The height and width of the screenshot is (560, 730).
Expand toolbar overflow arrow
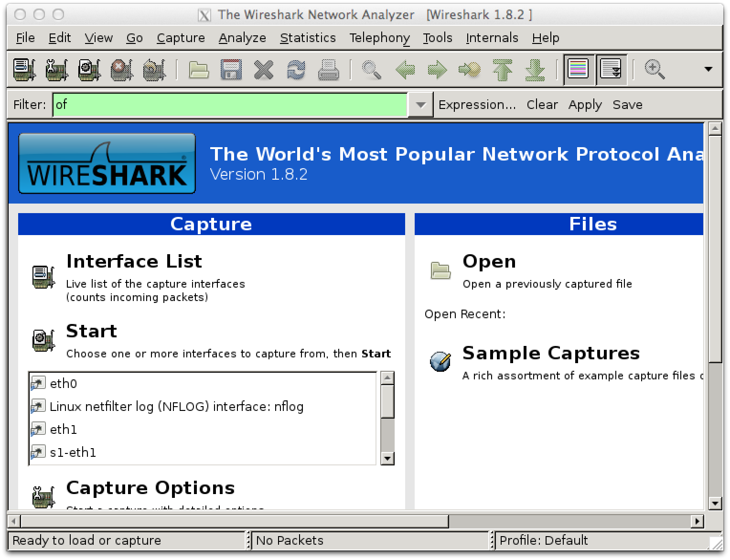(x=709, y=69)
